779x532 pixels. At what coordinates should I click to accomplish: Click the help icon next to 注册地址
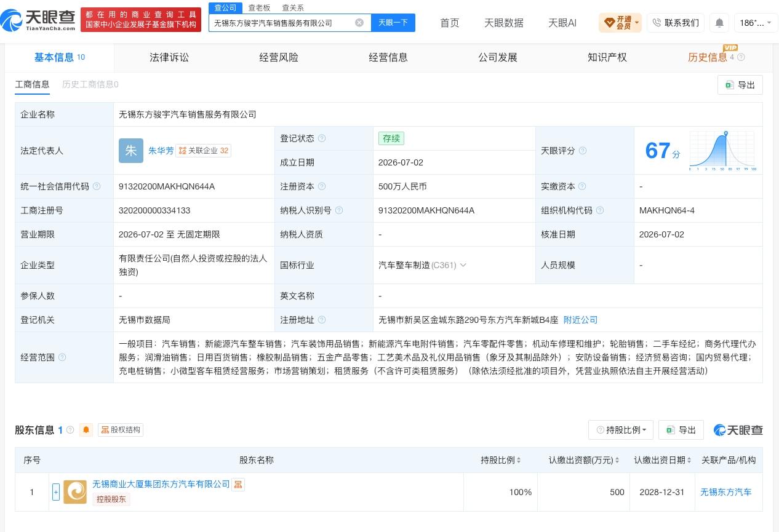click(322, 320)
